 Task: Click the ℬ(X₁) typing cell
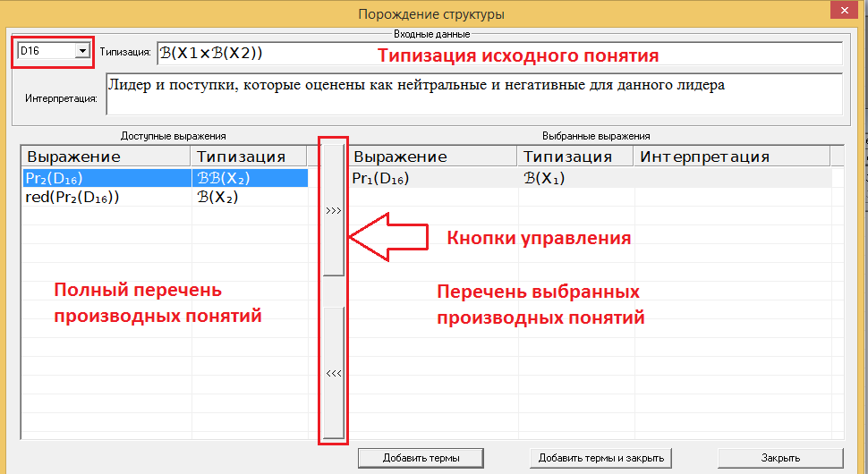575,178
